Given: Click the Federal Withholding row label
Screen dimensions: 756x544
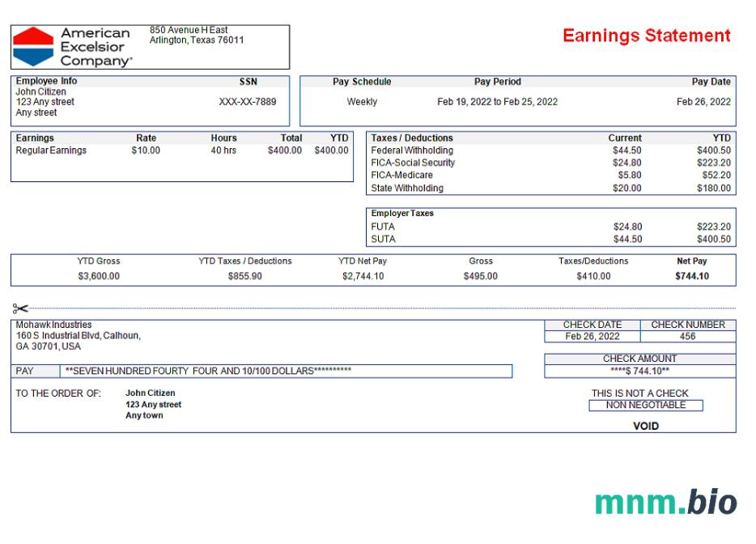Looking at the screenshot, I should click(x=412, y=151).
